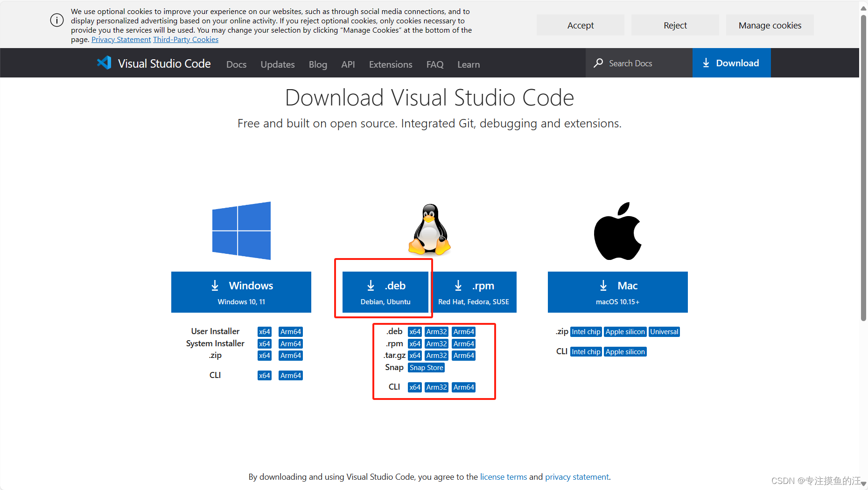Screen dimensions: 868x490
Task: Select x64 for Linux CLI
Action: pyautogui.click(x=415, y=387)
